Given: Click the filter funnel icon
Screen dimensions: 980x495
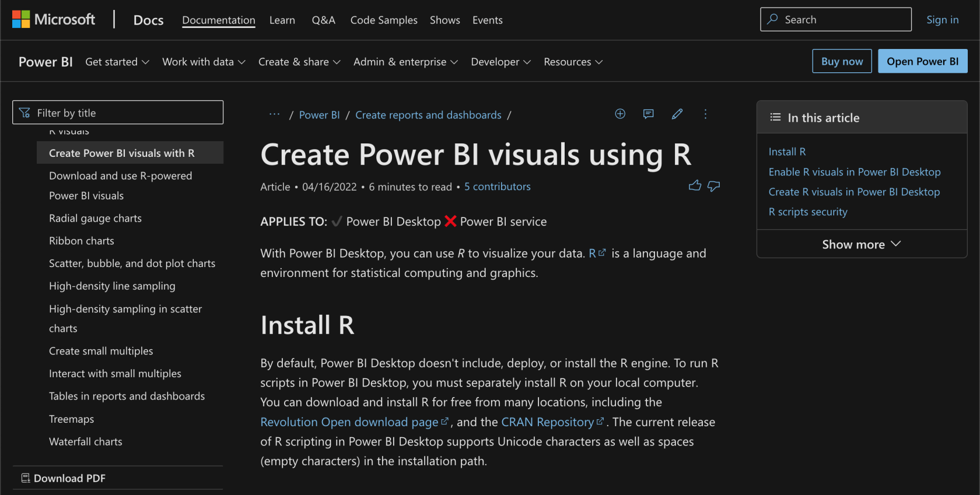Looking at the screenshot, I should pos(24,113).
